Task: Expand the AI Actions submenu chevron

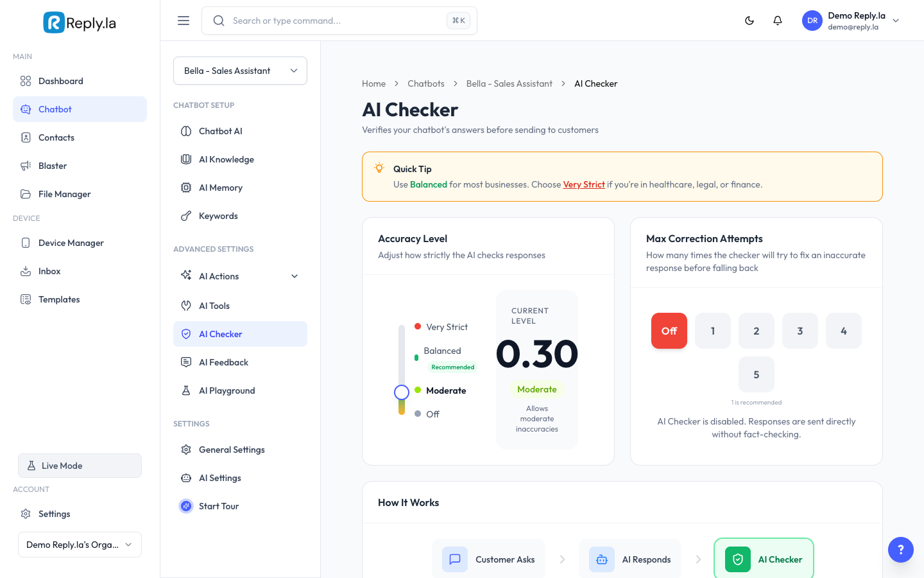Action: (x=295, y=276)
